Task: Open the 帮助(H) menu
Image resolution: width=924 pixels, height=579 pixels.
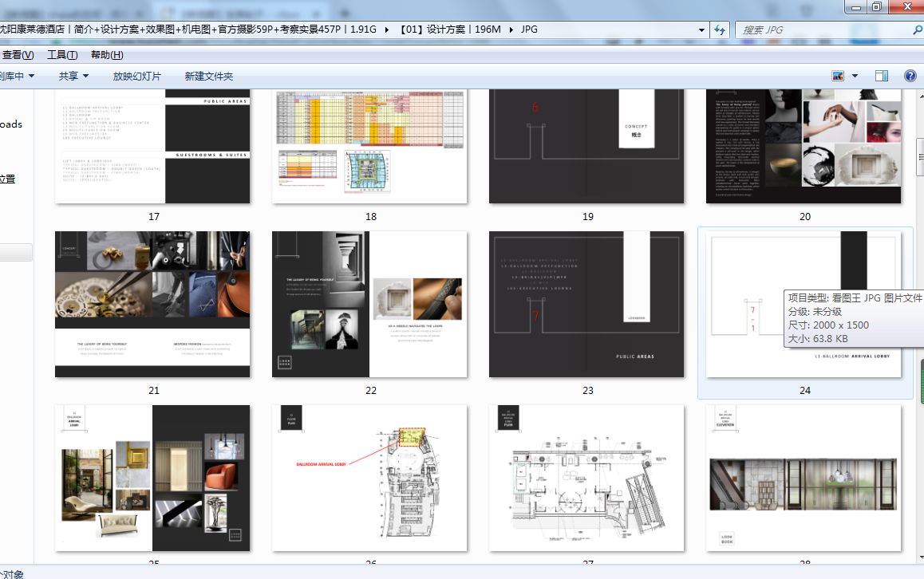Action: coord(107,55)
